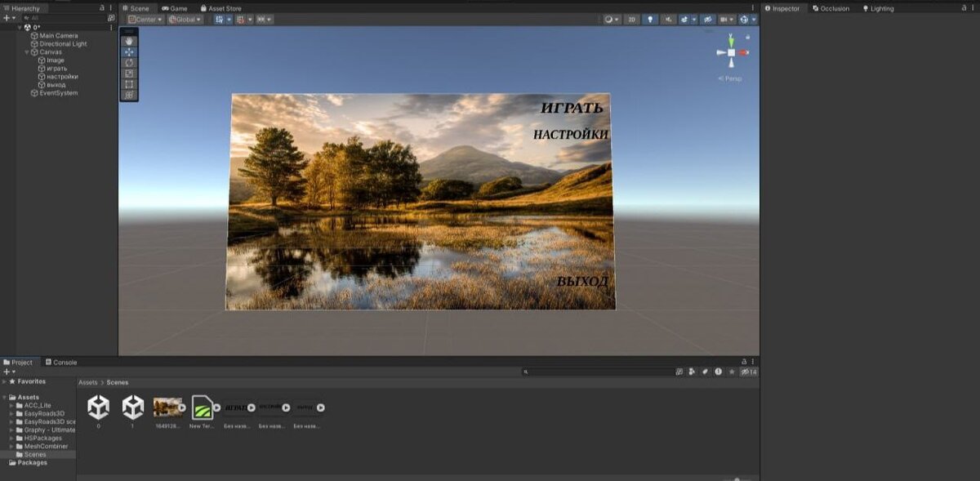Select the Hand (View) tool in scene toolbar
Screen dimensions: 980x481
[x=129, y=41]
